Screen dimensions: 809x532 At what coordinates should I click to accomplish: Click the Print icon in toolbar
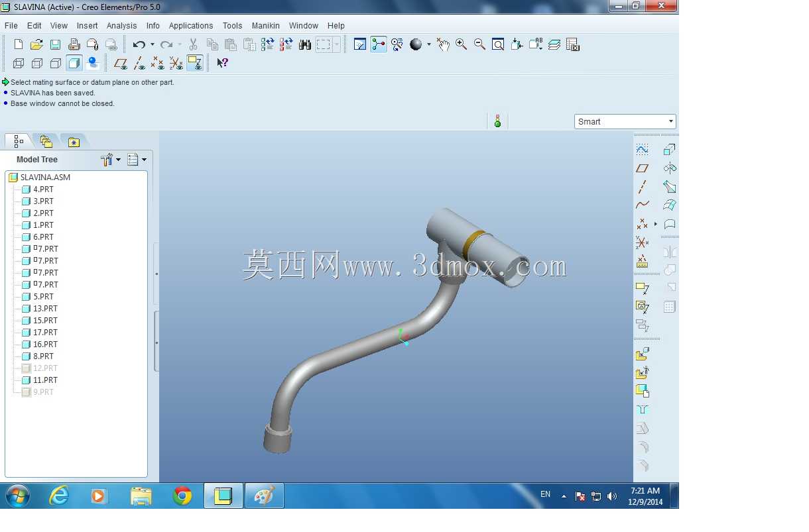pos(74,44)
